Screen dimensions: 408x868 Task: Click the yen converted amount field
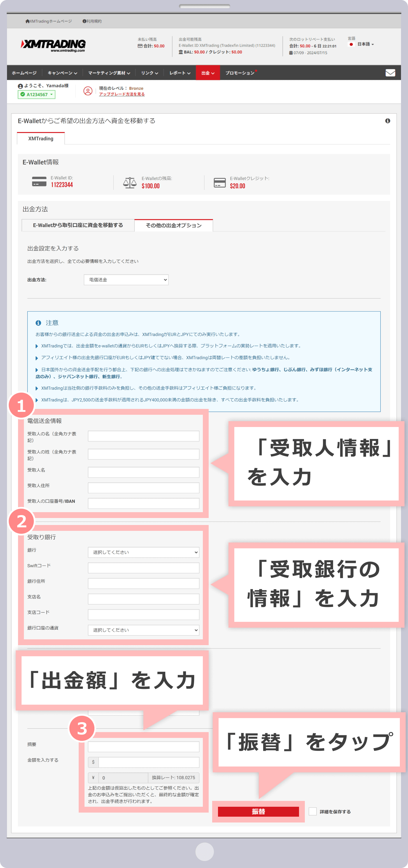click(x=123, y=778)
